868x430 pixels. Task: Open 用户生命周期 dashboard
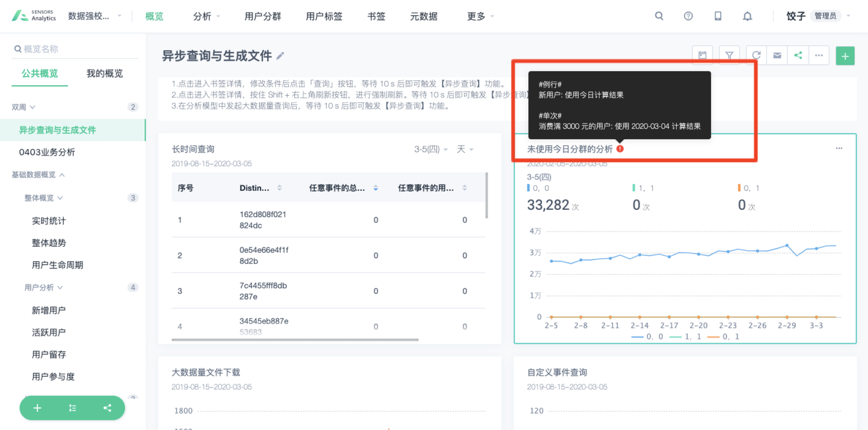click(57, 265)
